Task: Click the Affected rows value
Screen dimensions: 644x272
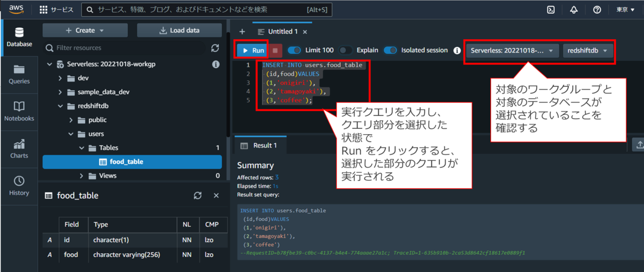Action: 277,177
